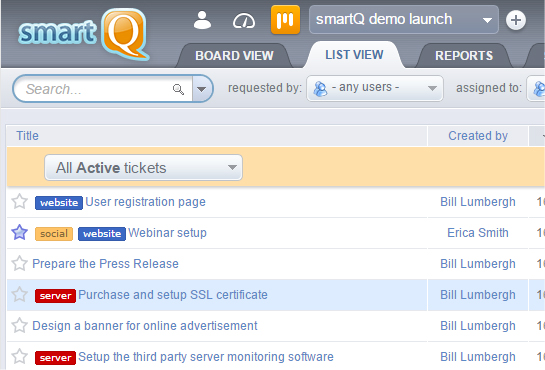Click Bill Lumbergh on User registration page row

478,202
